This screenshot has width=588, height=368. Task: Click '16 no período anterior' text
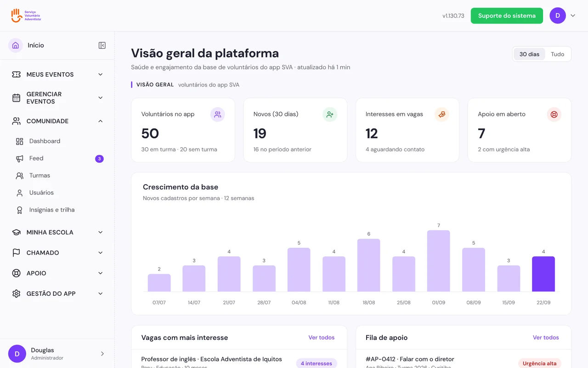click(x=283, y=149)
